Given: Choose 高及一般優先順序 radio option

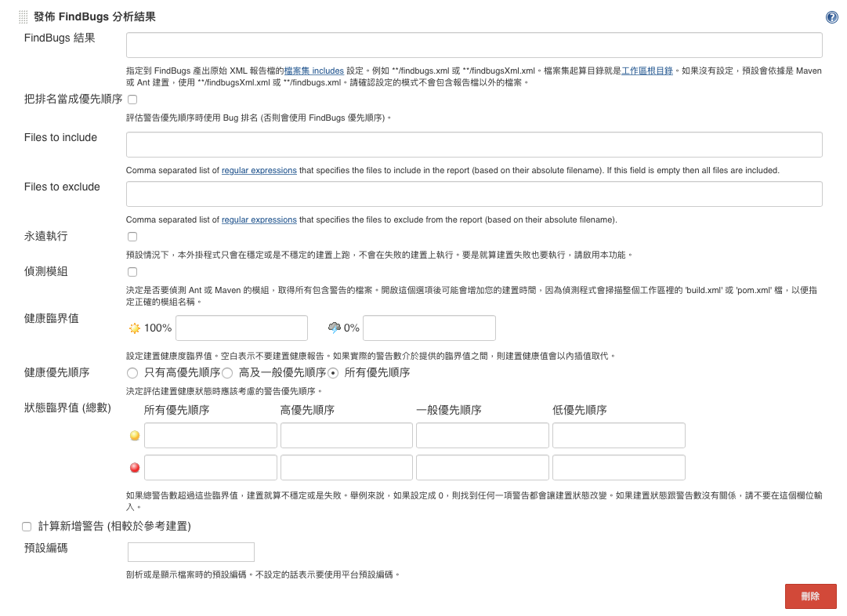Looking at the screenshot, I should pos(227,373).
